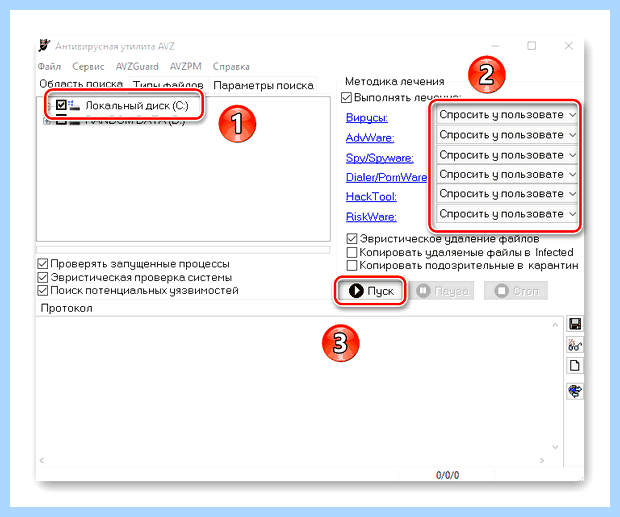Clear protocol using blank page icon
This screenshot has height=517, width=620.
click(x=575, y=366)
